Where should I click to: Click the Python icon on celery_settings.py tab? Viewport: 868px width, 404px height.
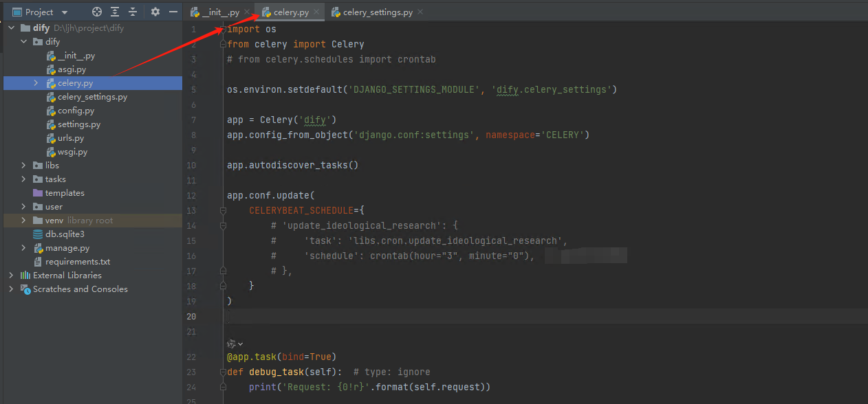[336, 12]
